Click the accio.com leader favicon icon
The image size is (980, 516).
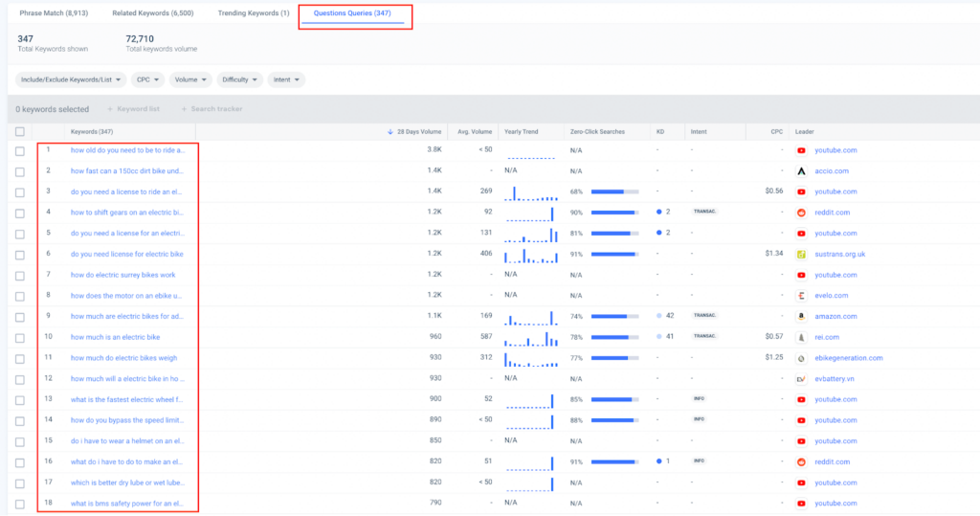point(801,170)
